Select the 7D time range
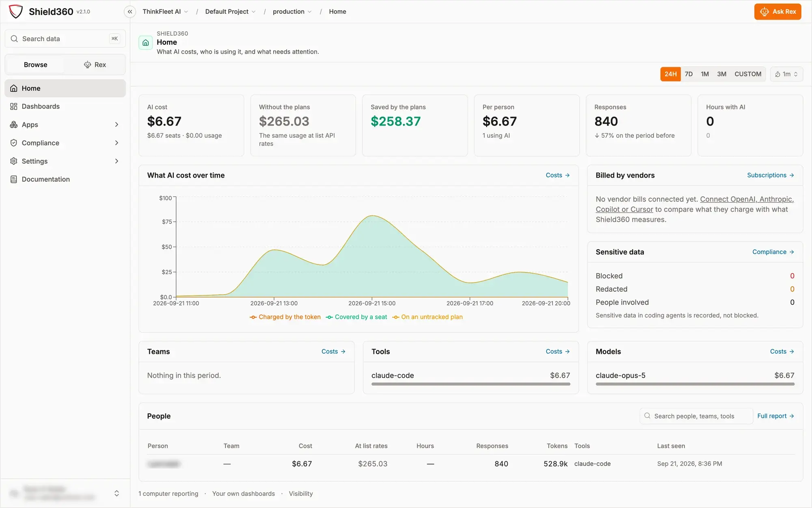The image size is (812, 508). click(689, 74)
